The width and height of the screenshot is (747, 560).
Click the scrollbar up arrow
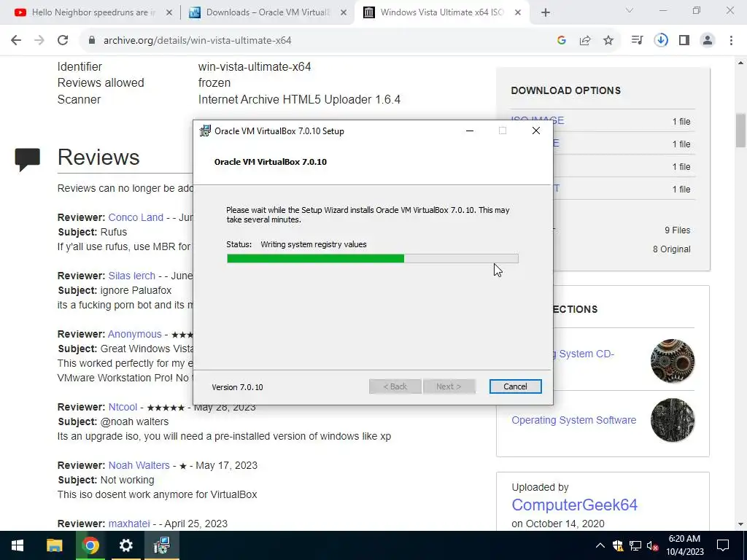coord(740,63)
